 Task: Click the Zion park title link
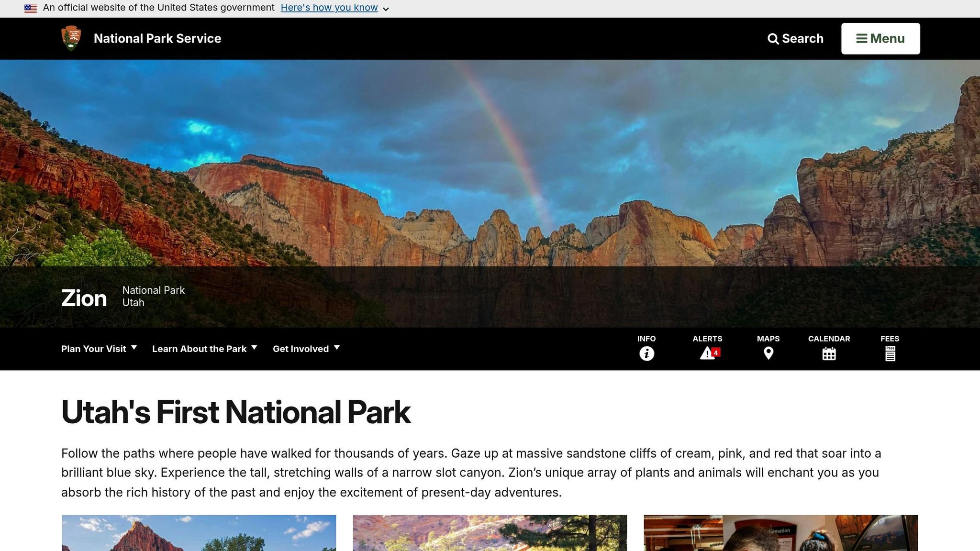(x=84, y=298)
